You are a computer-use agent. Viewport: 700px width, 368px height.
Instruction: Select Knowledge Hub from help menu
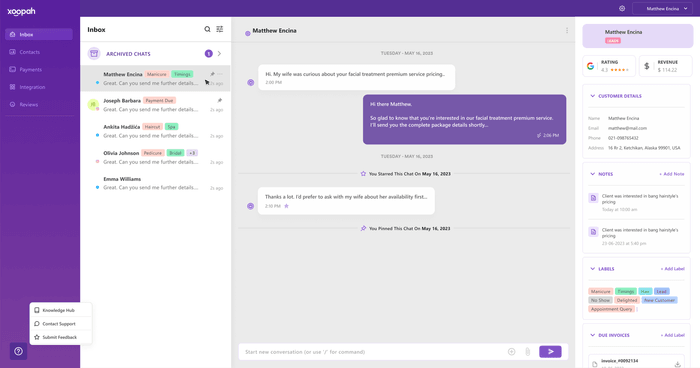(x=60, y=310)
